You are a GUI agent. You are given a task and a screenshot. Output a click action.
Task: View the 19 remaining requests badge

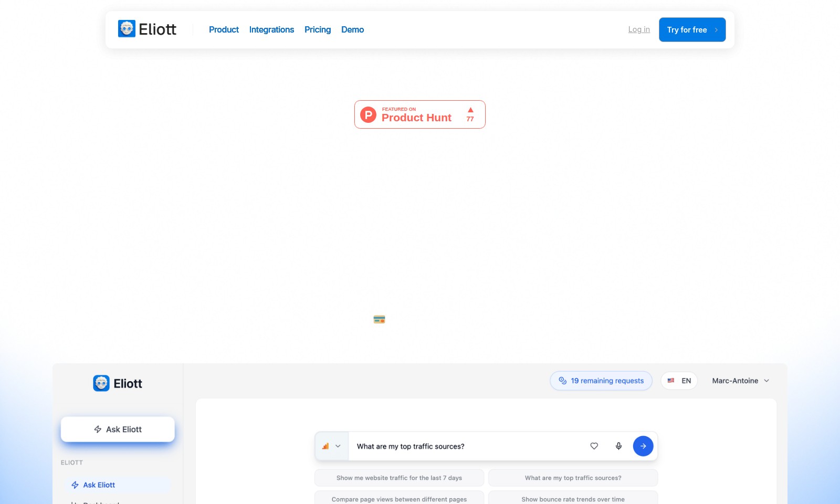point(601,381)
